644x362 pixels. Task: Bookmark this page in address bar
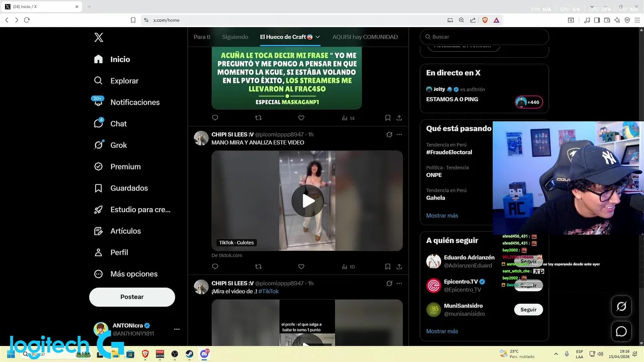[133, 20]
